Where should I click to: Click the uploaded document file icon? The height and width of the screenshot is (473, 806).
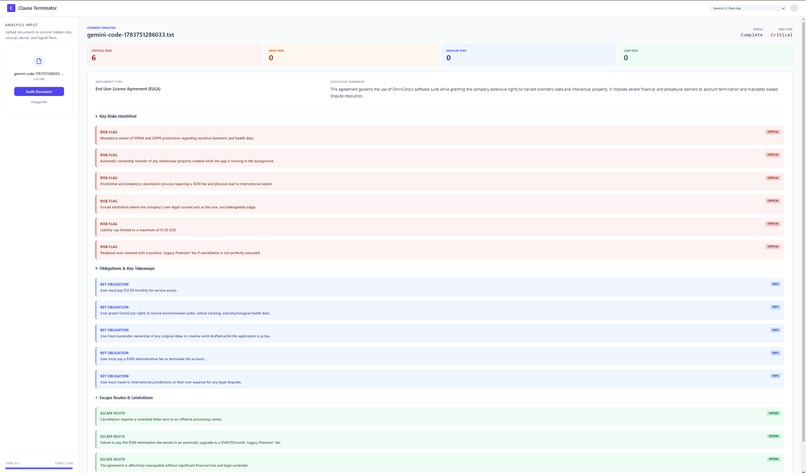pyautogui.click(x=39, y=61)
